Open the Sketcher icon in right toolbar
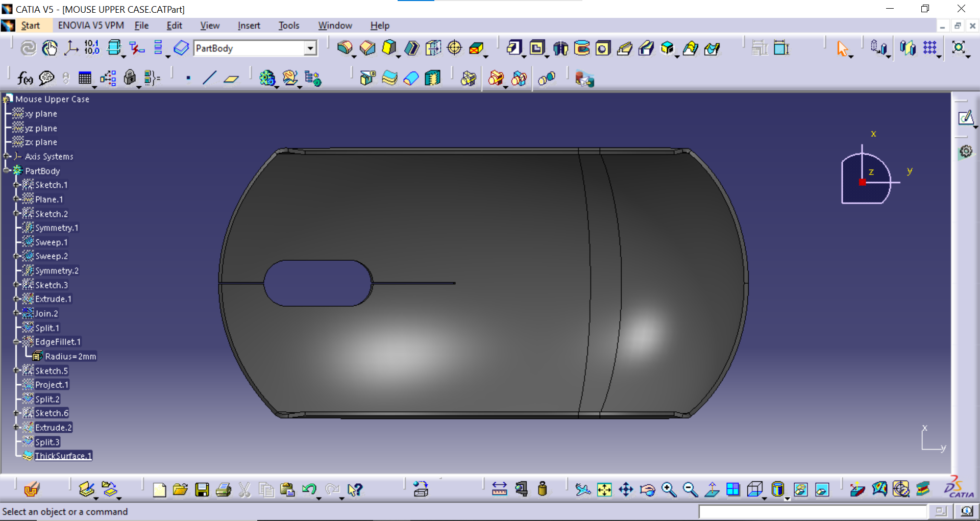Viewport: 980px width, 521px height. click(965, 118)
